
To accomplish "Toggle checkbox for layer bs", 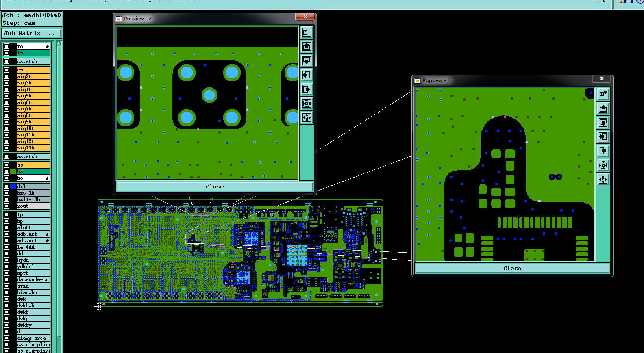I will pyautogui.click(x=7, y=171).
